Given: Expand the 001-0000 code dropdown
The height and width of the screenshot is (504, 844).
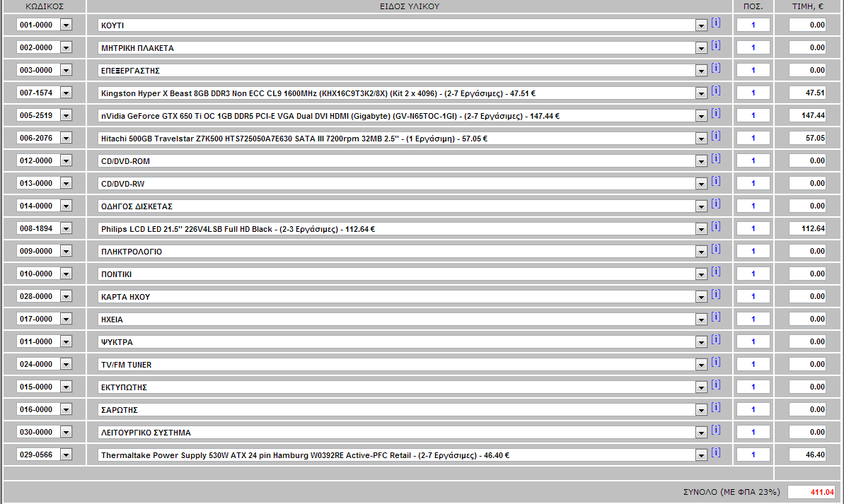Looking at the screenshot, I should (x=66, y=25).
